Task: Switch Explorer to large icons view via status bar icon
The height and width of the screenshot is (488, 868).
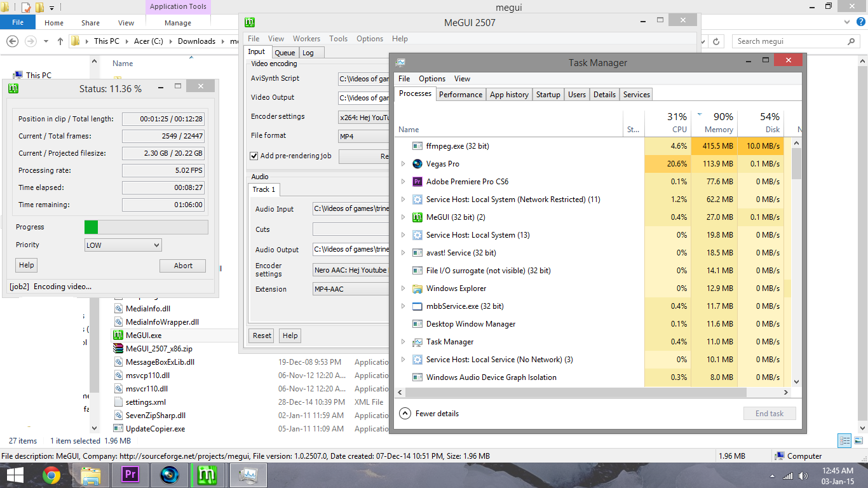Action: click(858, 440)
